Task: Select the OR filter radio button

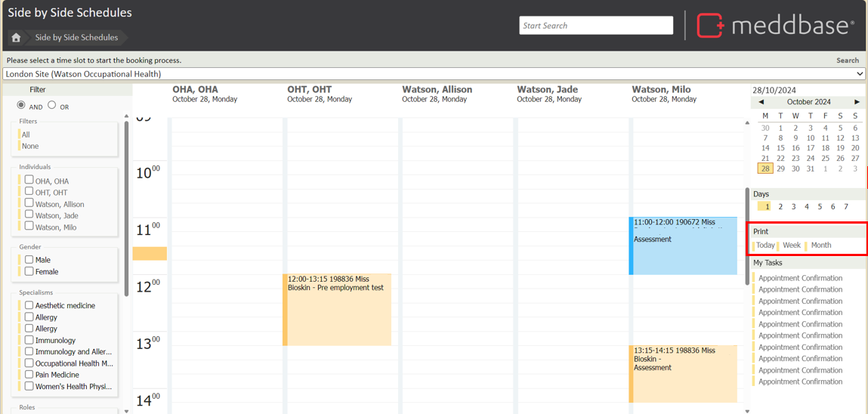Action: click(52, 105)
